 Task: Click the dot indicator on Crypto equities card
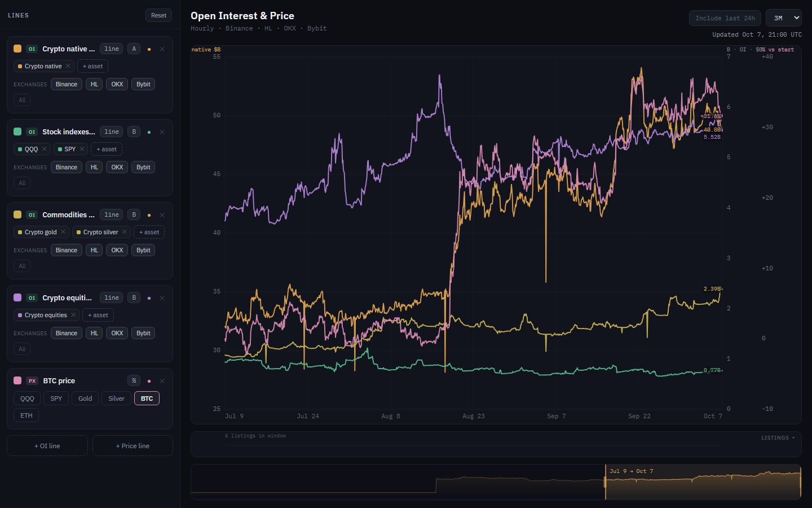pyautogui.click(x=149, y=298)
